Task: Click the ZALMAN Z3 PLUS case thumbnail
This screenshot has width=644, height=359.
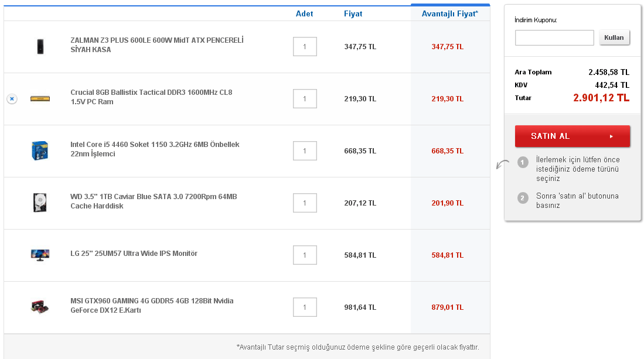Action: click(40, 46)
